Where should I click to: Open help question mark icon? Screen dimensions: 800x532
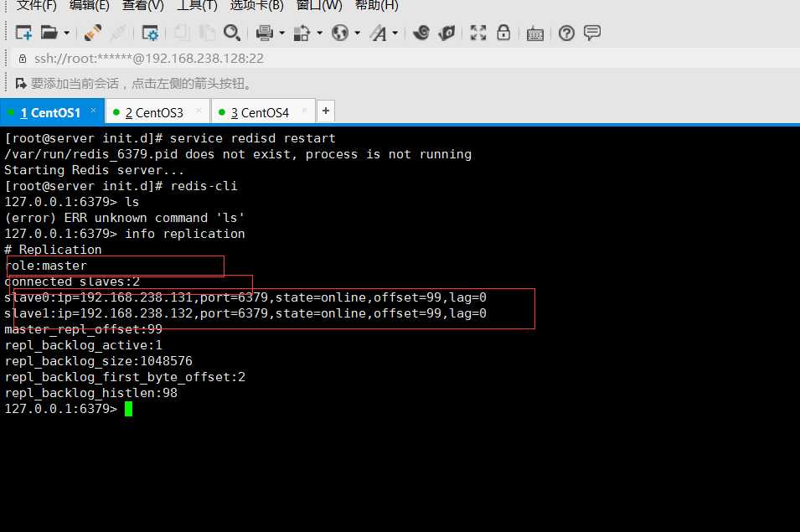pyautogui.click(x=566, y=34)
